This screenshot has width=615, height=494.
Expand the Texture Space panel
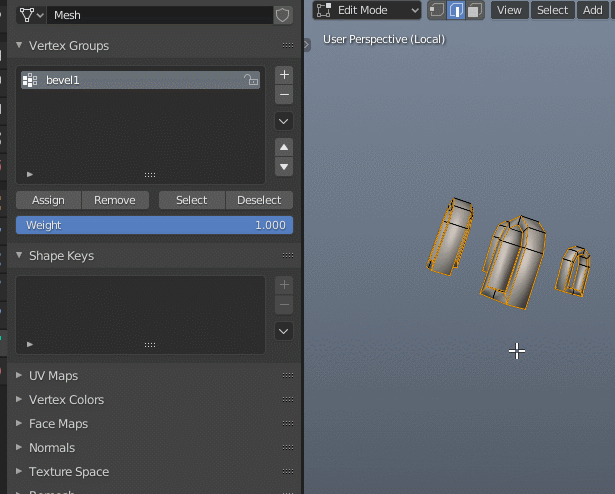click(x=19, y=471)
